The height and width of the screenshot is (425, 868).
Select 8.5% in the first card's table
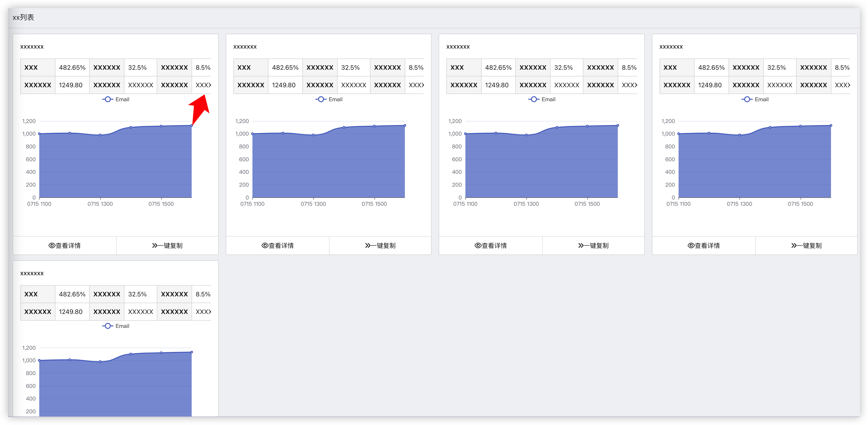point(203,67)
